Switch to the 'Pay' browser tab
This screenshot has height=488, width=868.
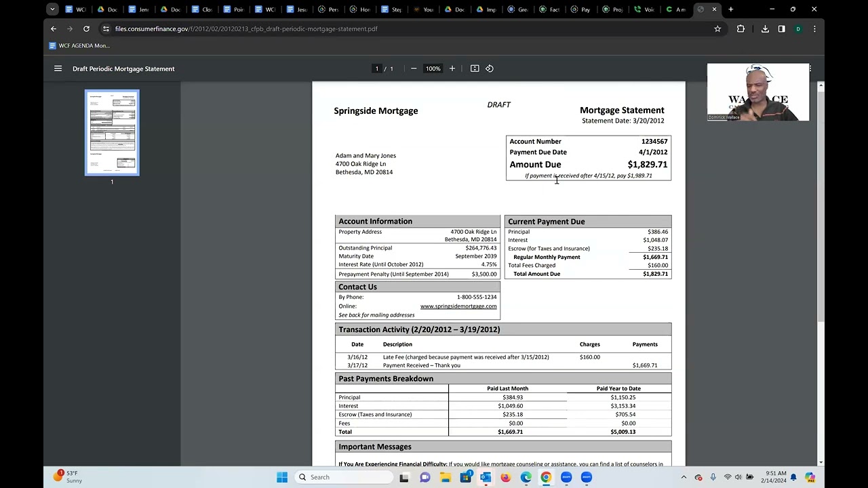pyautogui.click(x=581, y=9)
